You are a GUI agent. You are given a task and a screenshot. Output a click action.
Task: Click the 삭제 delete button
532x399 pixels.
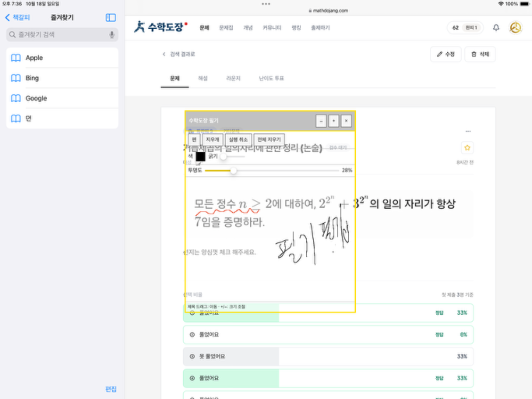[x=480, y=54]
